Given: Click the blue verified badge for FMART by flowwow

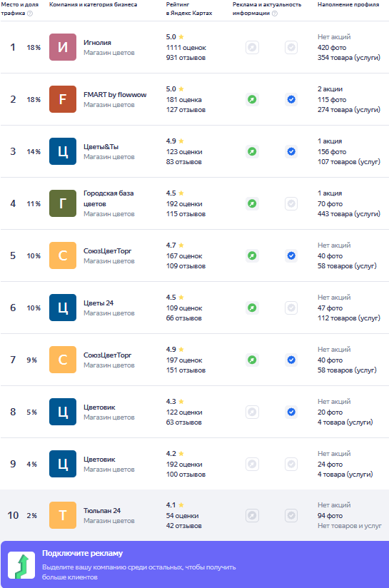Looking at the screenshot, I should [291, 99].
